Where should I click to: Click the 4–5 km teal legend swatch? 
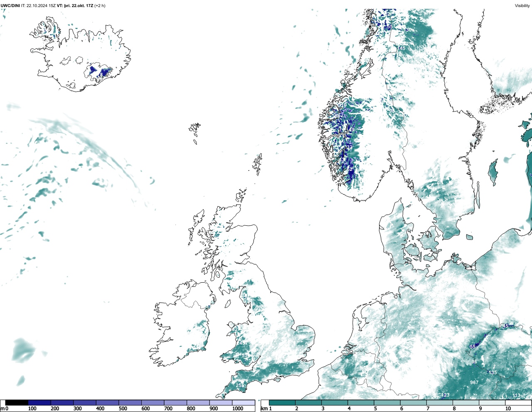pyautogui.click(x=361, y=403)
